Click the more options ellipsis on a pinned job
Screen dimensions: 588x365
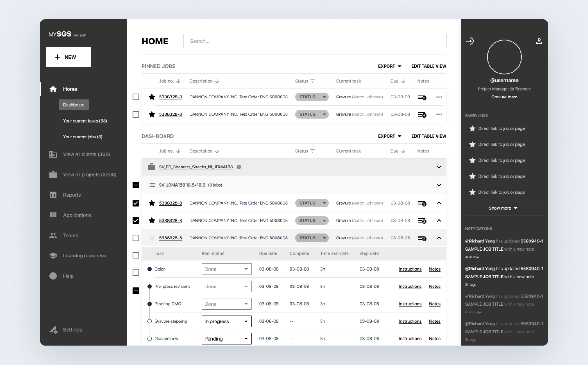pos(439,97)
